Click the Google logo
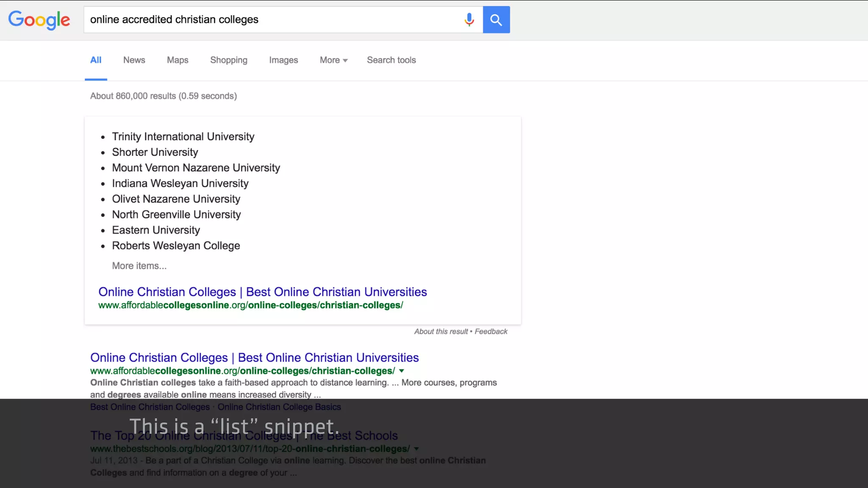This screenshot has height=488, width=868. [x=39, y=20]
